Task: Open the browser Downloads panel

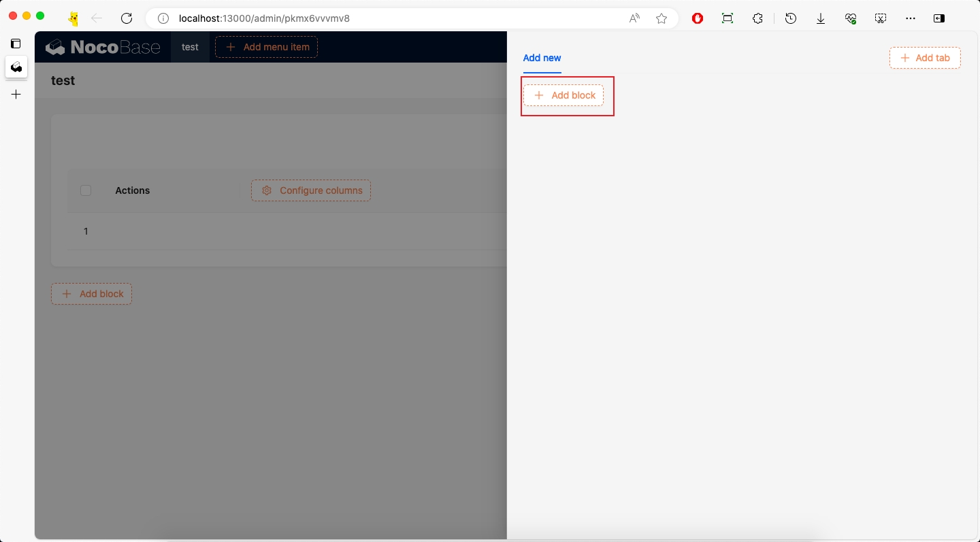Action: (821, 18)
